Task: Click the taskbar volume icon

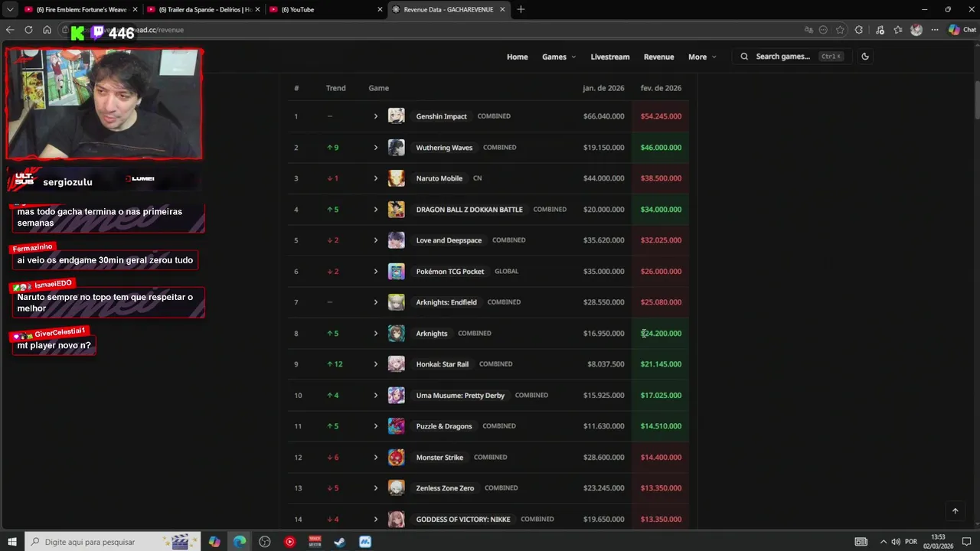Action: point(896,542)
